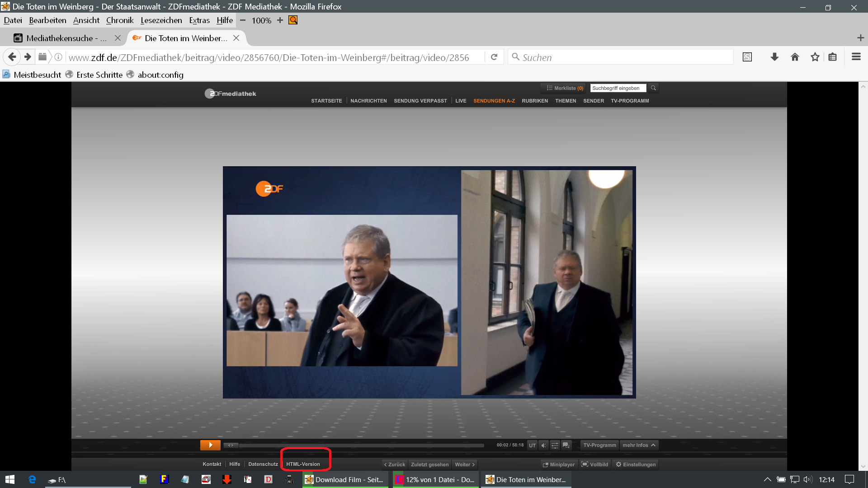Click the Merkliste button
Viewport: 868px width, 488px height.
point(565,88)
